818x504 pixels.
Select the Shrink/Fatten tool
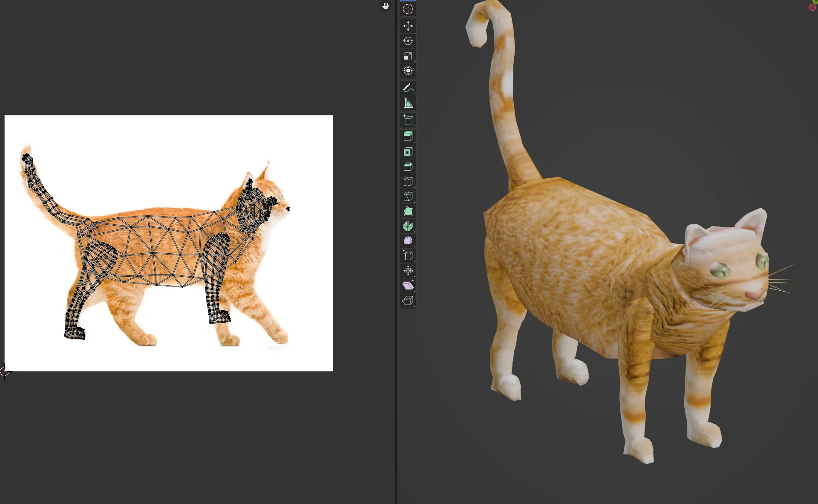[x=408, y=270]
